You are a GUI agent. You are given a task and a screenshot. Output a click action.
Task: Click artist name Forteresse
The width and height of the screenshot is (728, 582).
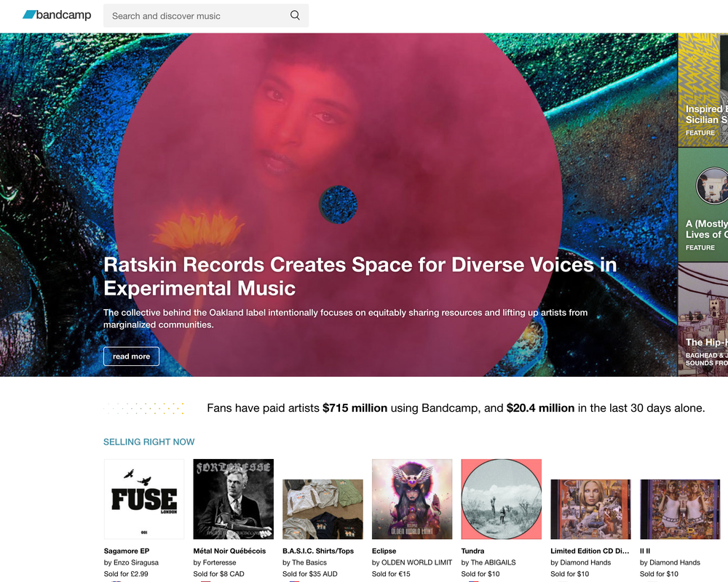219,562
